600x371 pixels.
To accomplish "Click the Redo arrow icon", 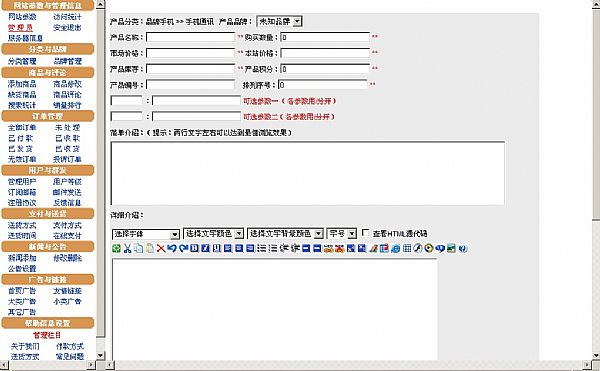I will click(x=183, y=248).
